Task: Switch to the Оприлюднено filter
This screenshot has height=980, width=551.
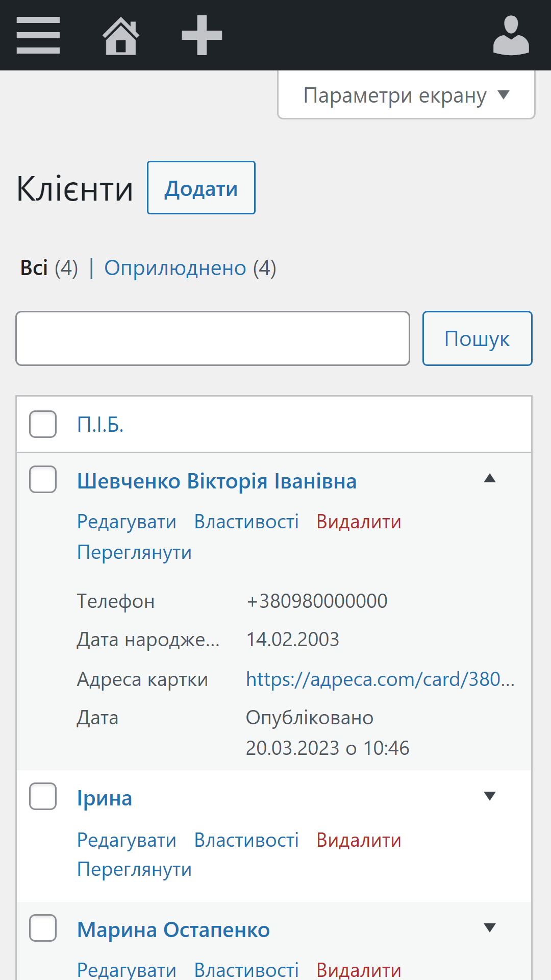Action: (x=175, y=268)
